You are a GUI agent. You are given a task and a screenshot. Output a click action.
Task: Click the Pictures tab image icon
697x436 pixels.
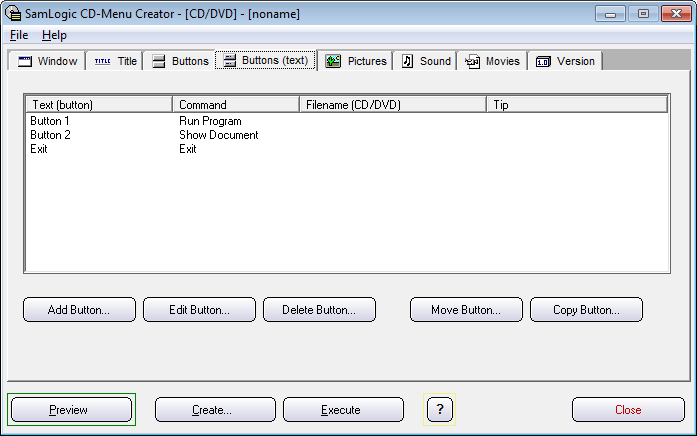[333, 61]
